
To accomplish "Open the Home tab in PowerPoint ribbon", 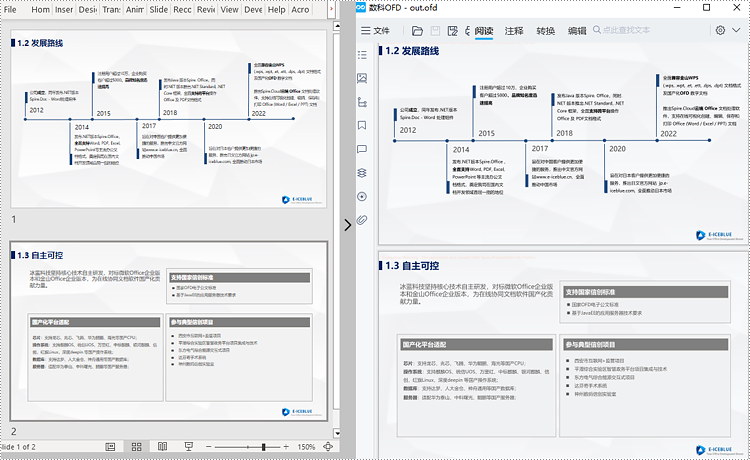I will 40,10.
